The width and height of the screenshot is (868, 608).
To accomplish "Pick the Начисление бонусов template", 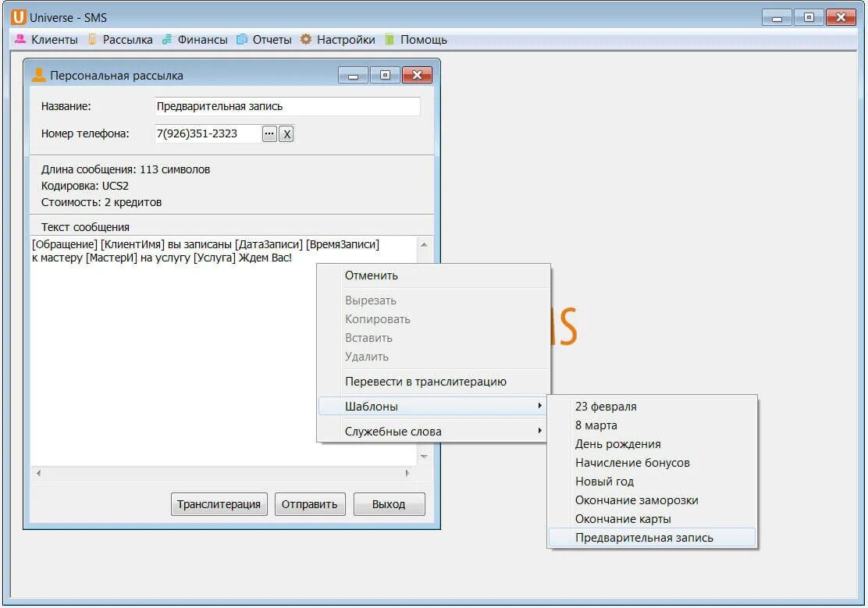I will [652, 463].
